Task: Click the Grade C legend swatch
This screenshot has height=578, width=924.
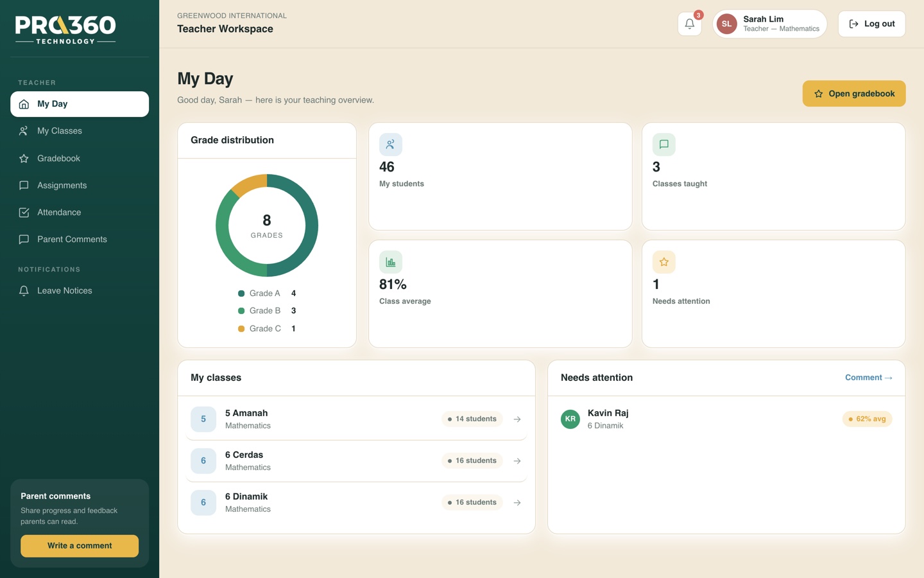Action: coord(241,329)
